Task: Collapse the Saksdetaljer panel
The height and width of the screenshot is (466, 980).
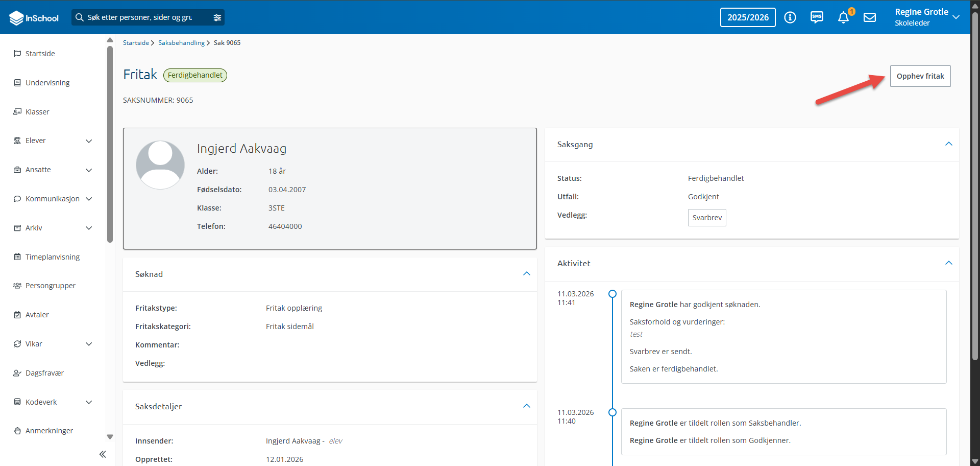Action: pyautogui.click(x=527, y=406)
